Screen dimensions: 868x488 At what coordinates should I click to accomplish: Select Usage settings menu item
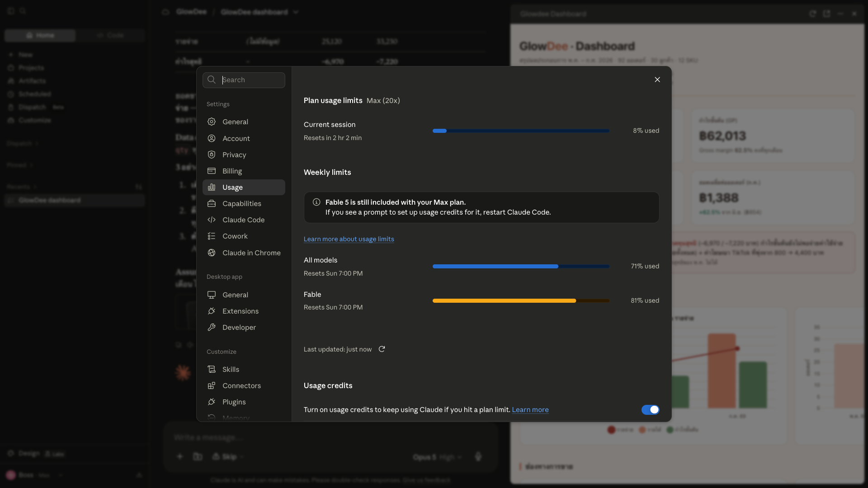coord(244,187)
